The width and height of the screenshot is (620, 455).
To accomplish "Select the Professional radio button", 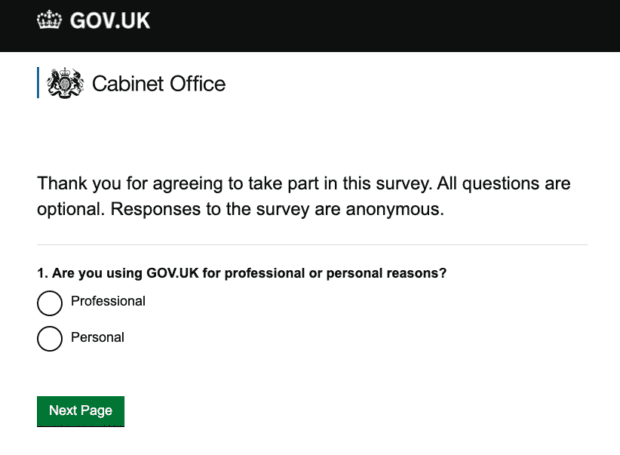I will tap(50, 303).
